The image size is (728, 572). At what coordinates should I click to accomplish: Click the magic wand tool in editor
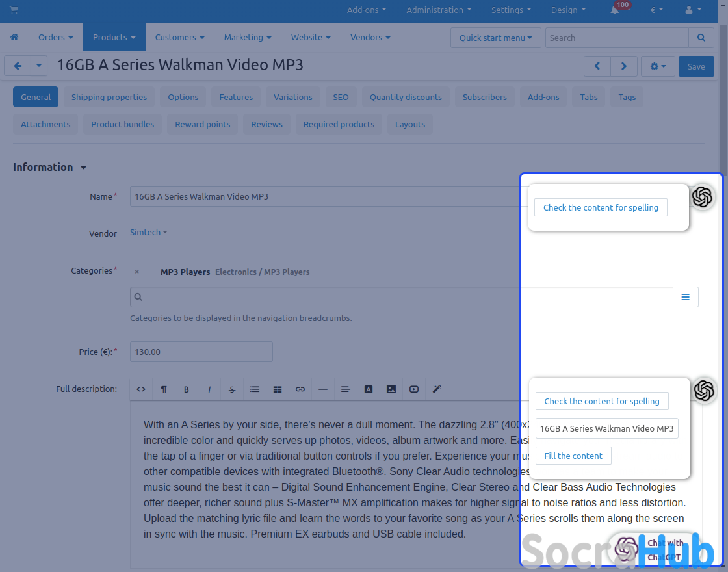tap(436, 389)
